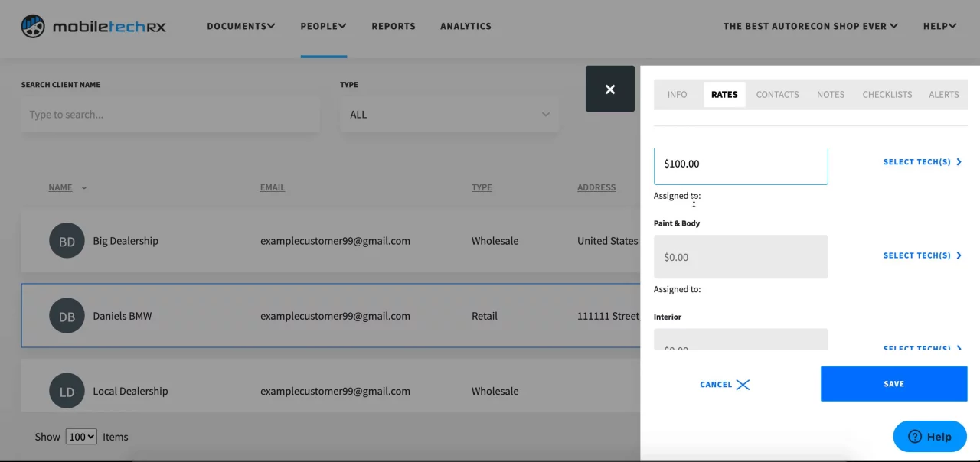Open the Show items count dropdown

click(81, 436)
